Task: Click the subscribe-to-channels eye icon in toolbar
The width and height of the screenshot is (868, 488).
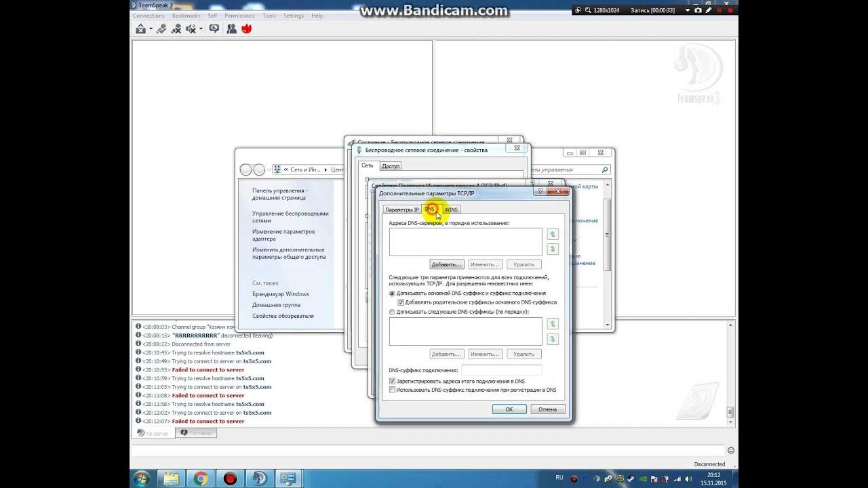Action: click(x=214, y=28)
